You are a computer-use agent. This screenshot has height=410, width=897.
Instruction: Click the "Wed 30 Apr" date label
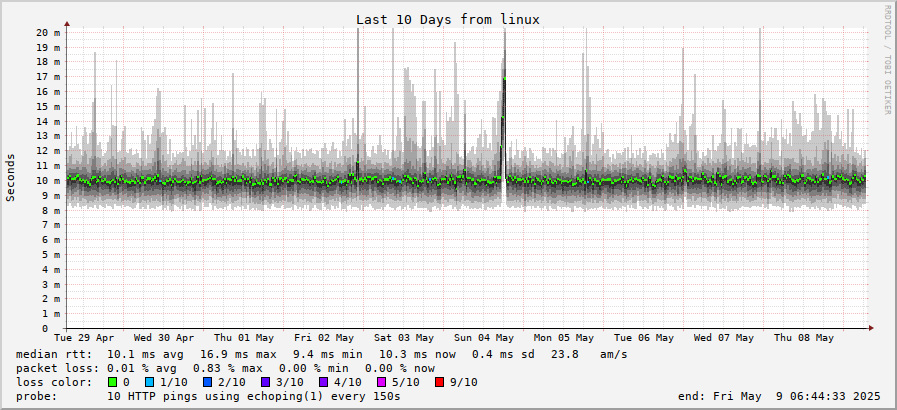(164, 338)
